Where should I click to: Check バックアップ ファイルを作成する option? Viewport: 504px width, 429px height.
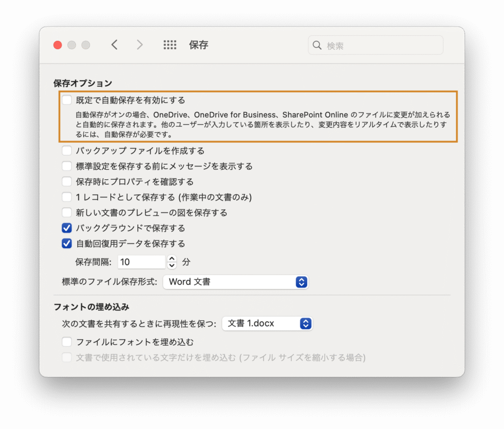(67, 151)
